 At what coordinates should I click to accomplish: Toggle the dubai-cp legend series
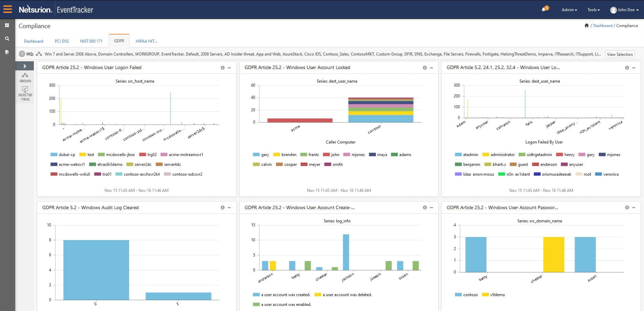[63, 155]
